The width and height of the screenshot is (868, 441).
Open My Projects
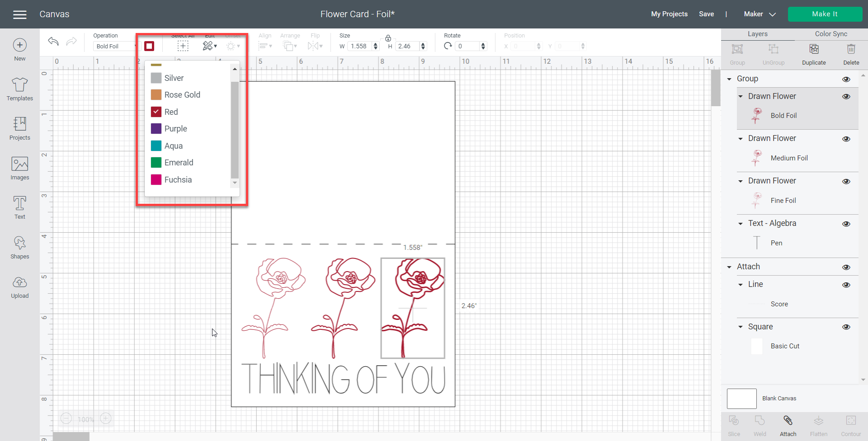(x=669, y=14)
